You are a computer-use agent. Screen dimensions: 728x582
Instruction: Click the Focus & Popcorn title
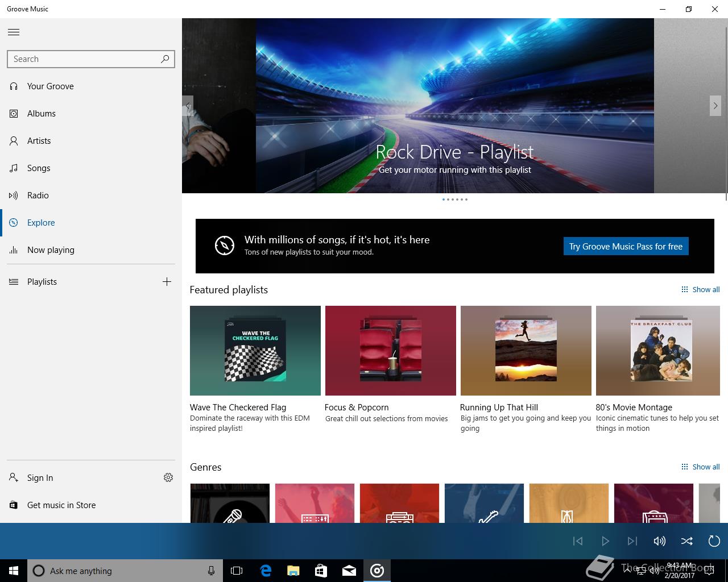click(x=357, y=408)
